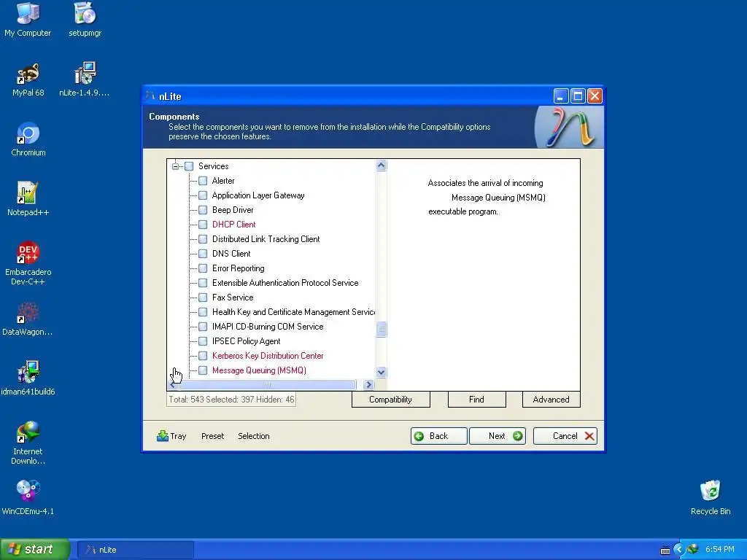Select Message Queuing (MSMQ) label
This screenshot has height=560, width=747.
[259, 370]
